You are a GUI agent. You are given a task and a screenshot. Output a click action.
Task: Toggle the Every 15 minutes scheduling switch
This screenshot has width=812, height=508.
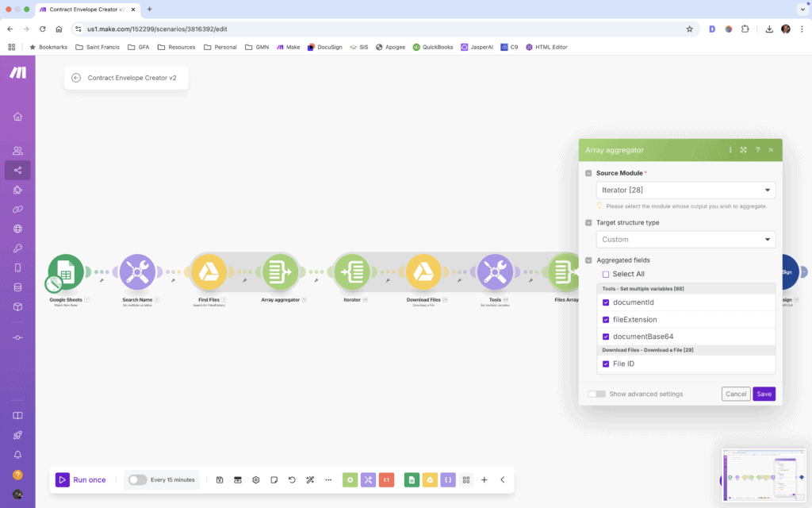[138, 480]
